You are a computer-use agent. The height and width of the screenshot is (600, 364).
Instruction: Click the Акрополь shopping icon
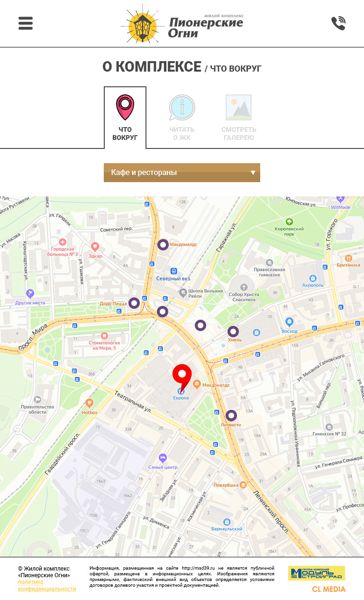pos(313,278)
